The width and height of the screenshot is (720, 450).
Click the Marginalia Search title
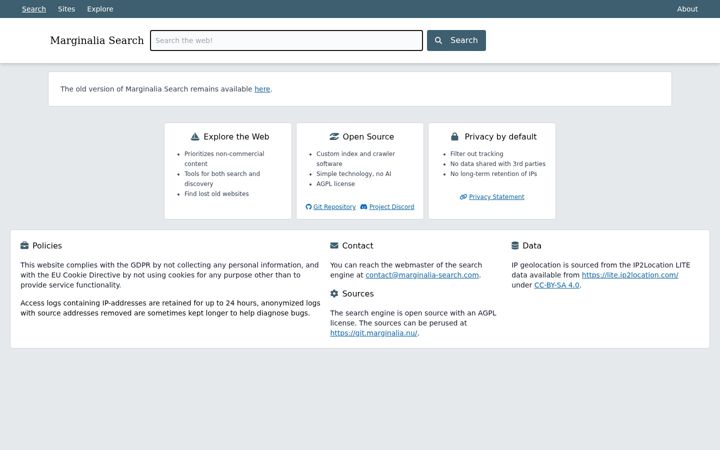pos(97,40)
